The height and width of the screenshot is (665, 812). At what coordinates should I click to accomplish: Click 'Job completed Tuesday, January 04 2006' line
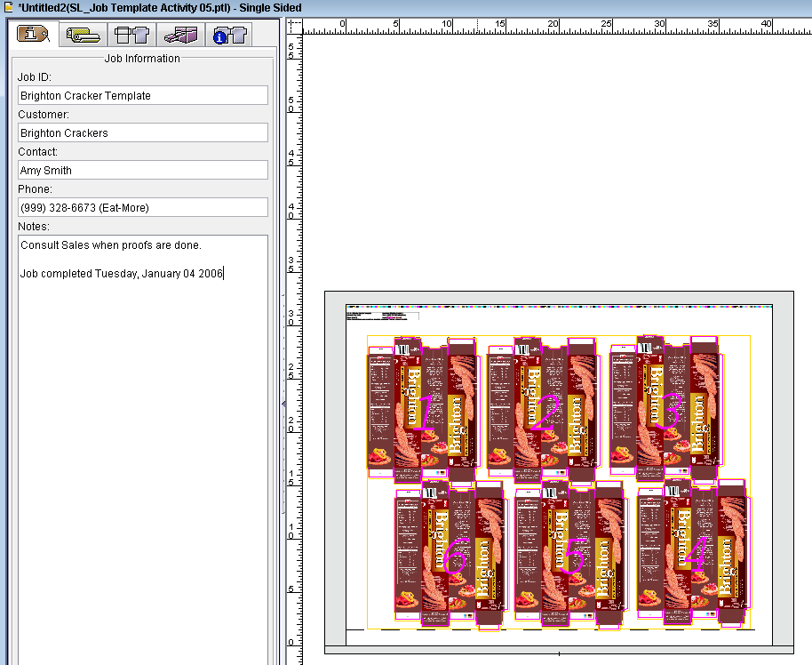tap(121, 274)
